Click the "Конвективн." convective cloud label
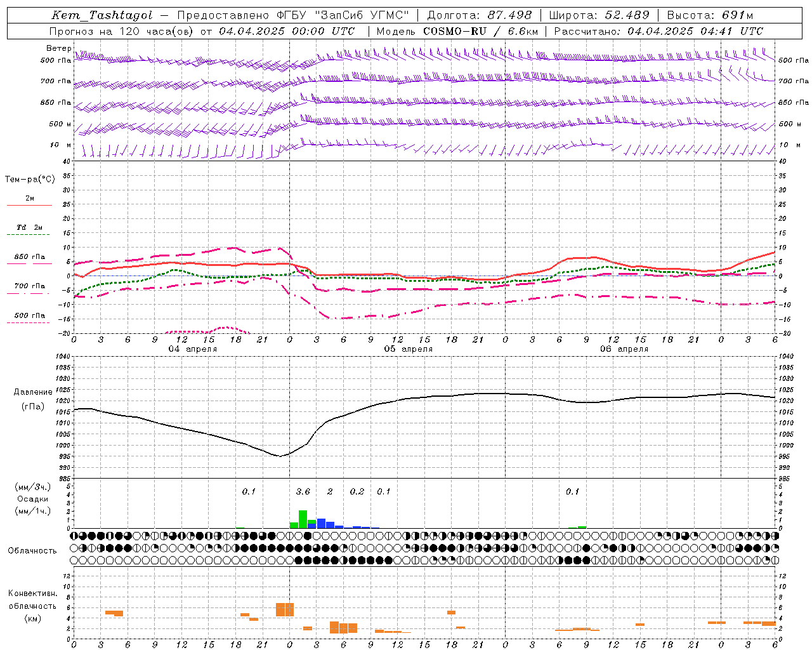 point(32,594)
